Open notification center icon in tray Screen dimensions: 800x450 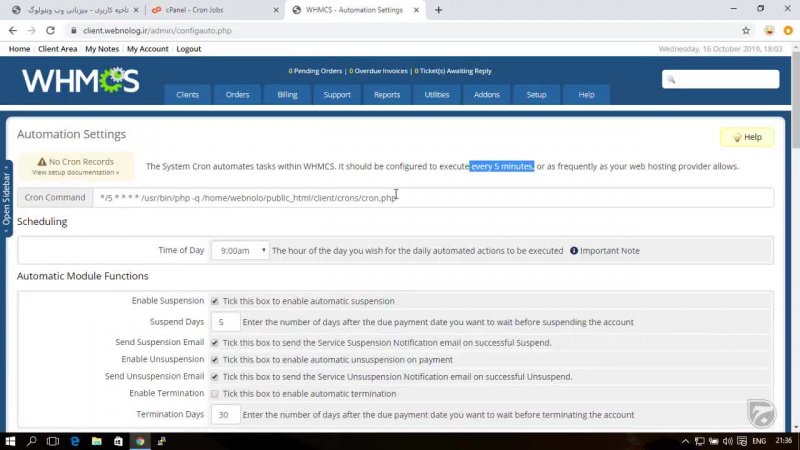click(742, 441)
